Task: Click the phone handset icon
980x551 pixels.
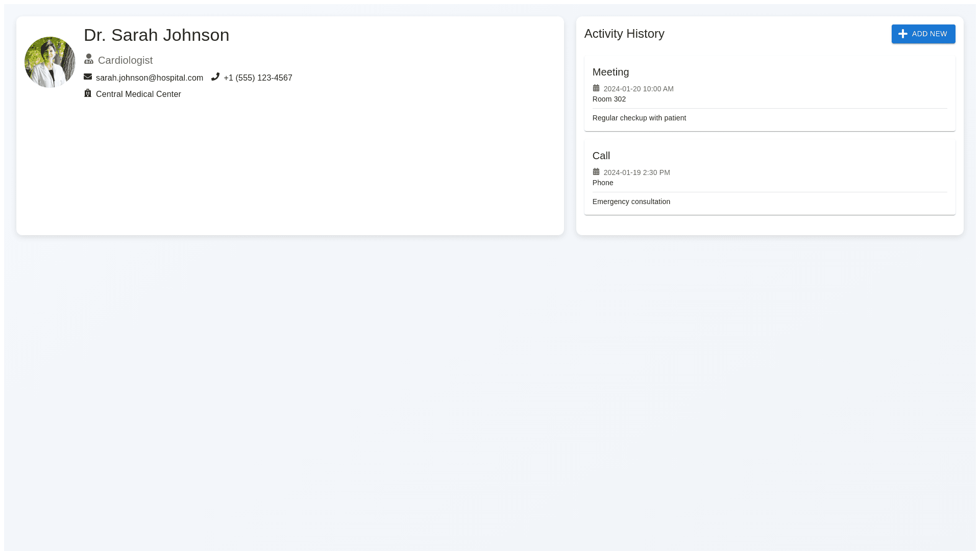Action: click(x=215, y=77)
